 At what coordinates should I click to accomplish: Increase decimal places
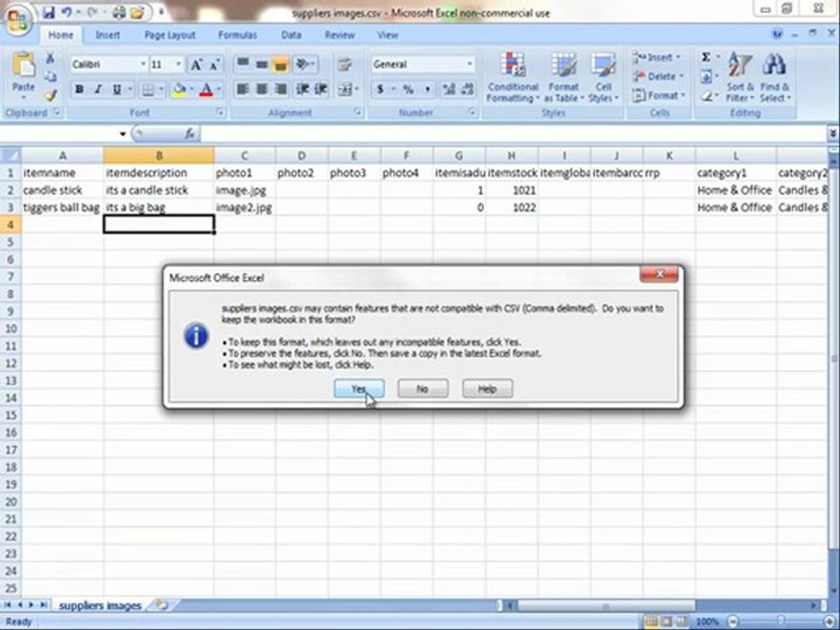pyautogui.click(x=448, y=89)
